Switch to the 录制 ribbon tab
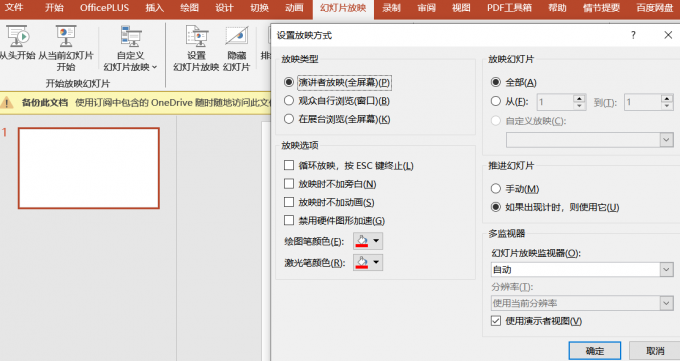The image size is (680, 361). pyautogui.click(x=391, y=8)
